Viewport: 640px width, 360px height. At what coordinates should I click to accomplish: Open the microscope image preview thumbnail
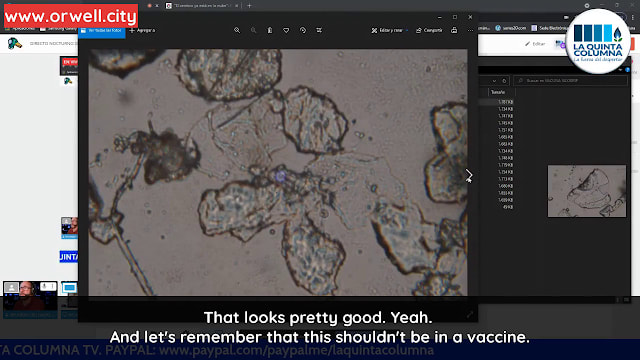(x=587, y=191)
